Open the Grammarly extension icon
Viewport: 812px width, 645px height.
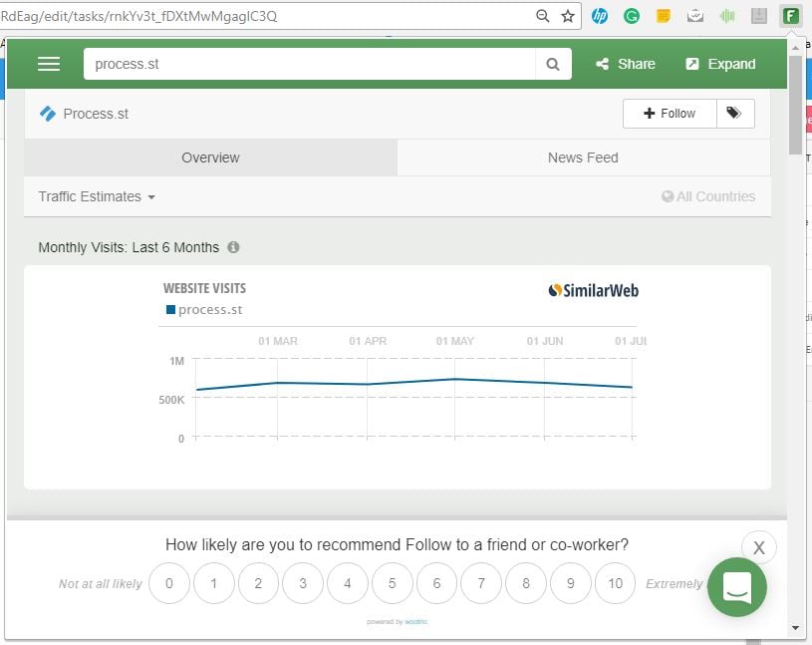(631, 16)
